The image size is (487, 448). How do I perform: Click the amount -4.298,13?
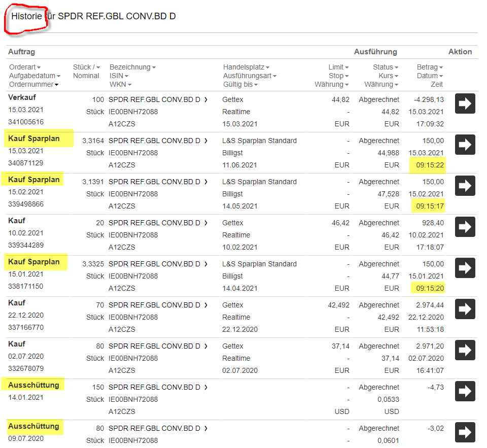tap(429, 100)
